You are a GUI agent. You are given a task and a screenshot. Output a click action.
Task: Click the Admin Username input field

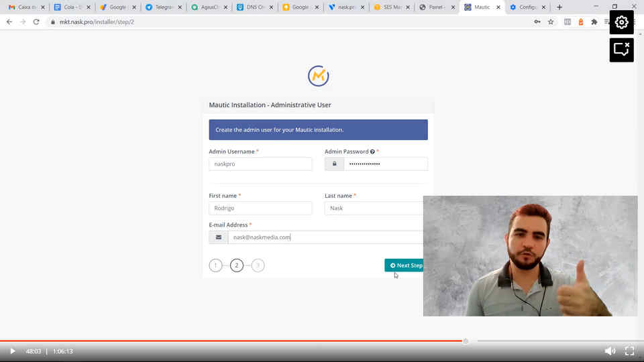[260, 164]
